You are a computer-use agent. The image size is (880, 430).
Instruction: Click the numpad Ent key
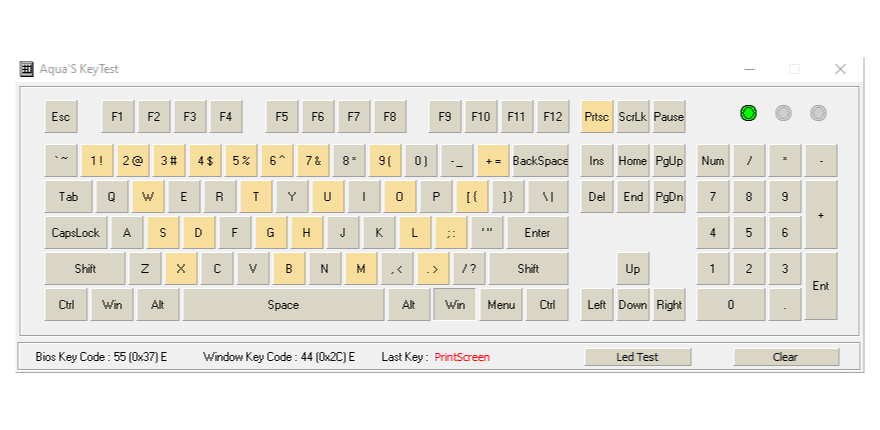821,286
